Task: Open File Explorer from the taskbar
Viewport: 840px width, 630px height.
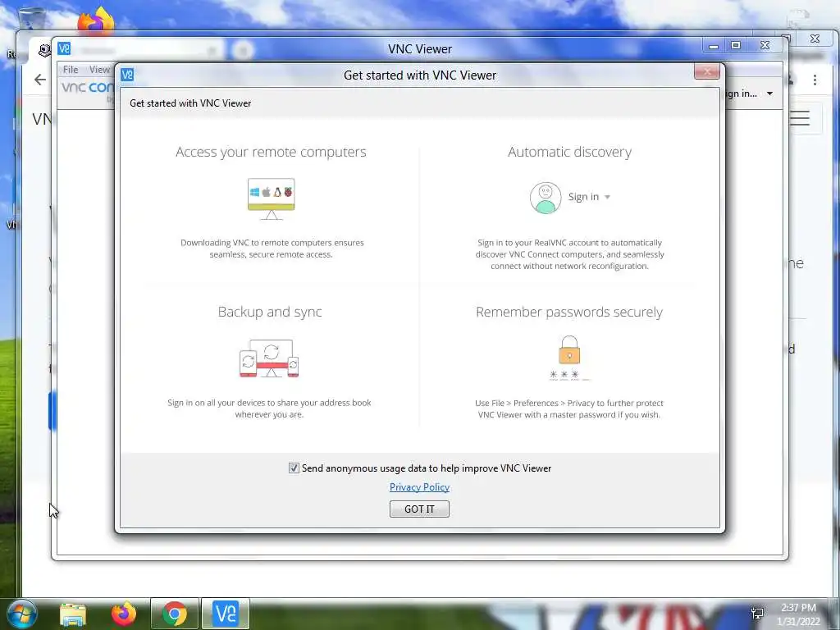Action: (73, 614)
